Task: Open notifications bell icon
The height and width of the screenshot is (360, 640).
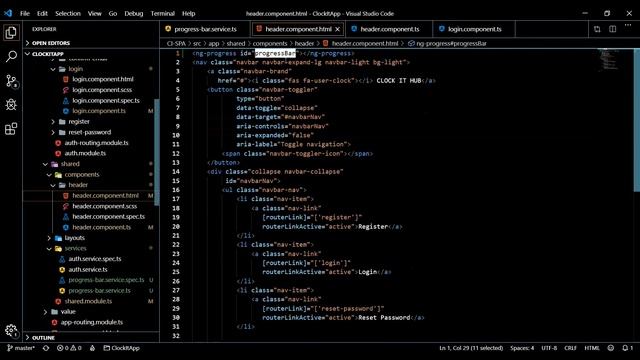Action: coord(627,348)
